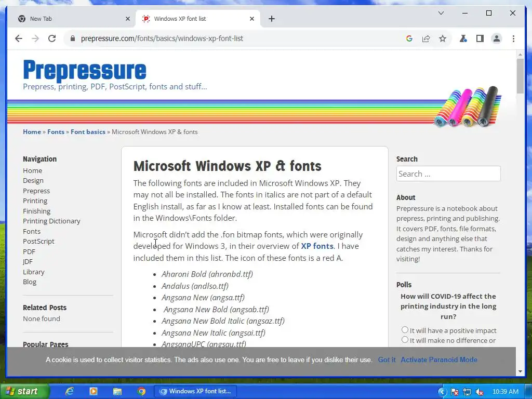This screenshot has width=532, height=399.
Task: Accept cookies with Got it
Action: coord(387,360)
